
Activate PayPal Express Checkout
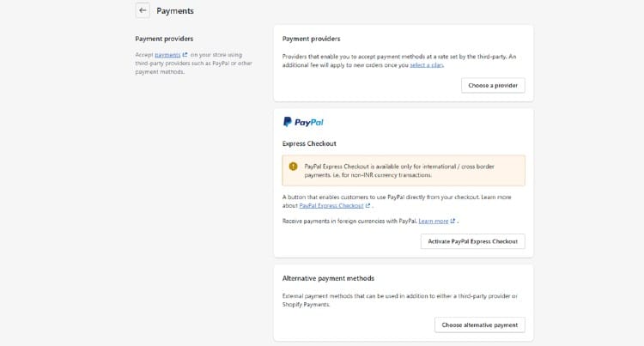pyautogui.click(x=473, y=241)
